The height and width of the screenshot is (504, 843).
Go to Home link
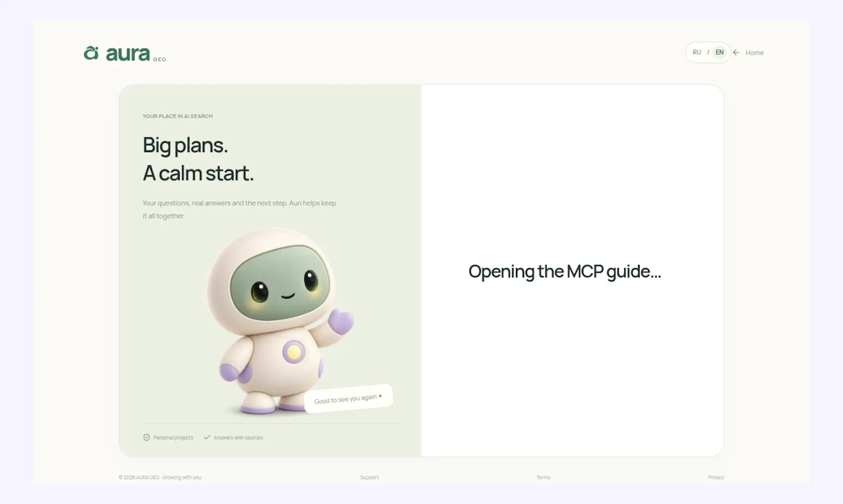tap(754, 53)
